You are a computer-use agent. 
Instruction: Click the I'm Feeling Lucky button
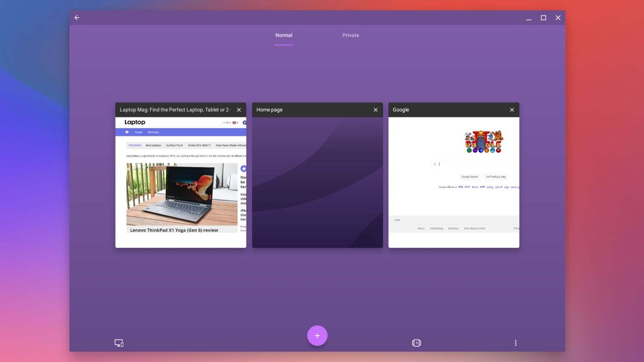point(495,176)
